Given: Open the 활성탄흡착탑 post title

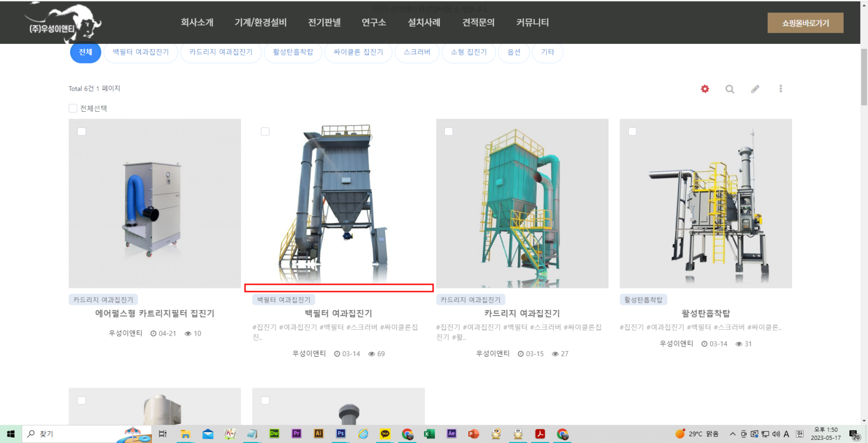Looking at the screenshot, I should click(706, 313).
